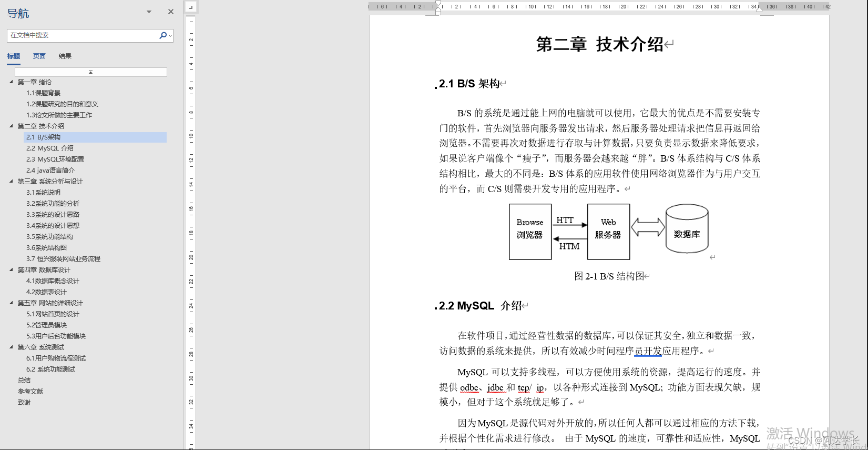868x450 pixels.
Task: Click the misspelled word odbc
Action: (x=469, y=387)
